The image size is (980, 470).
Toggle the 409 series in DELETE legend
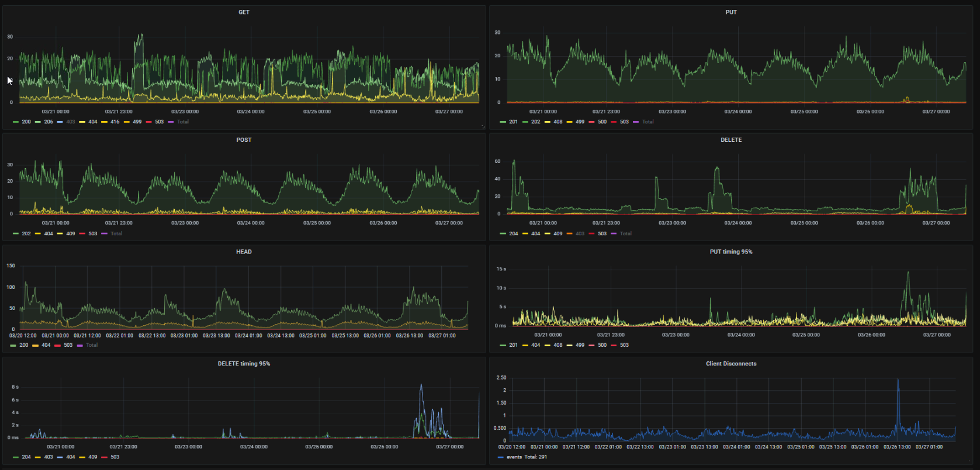[557, 234]
